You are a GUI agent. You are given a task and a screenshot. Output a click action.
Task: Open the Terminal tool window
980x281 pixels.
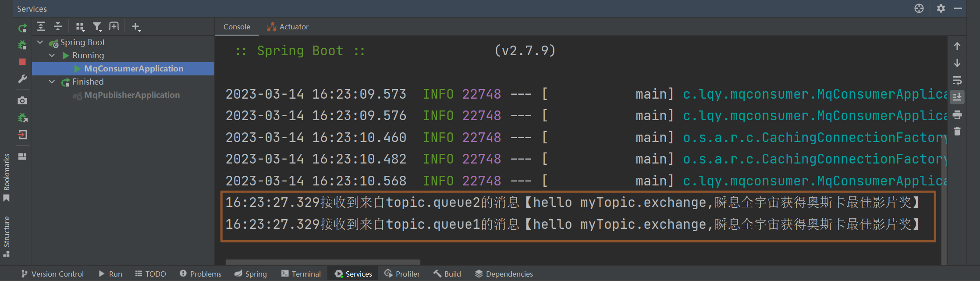click(301, 274)
